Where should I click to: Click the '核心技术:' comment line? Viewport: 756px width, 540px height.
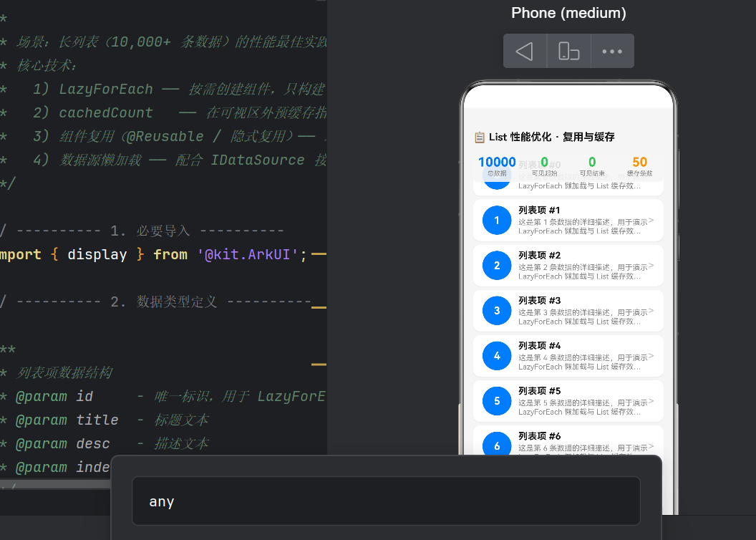[47, 66]
